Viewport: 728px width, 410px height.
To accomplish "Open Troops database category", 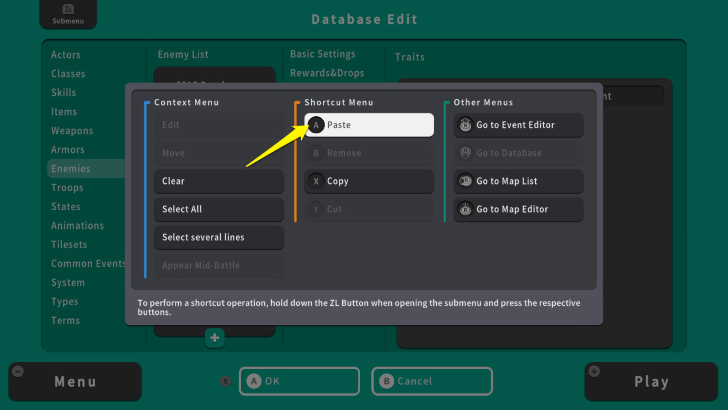I will (x=67, y=188).
